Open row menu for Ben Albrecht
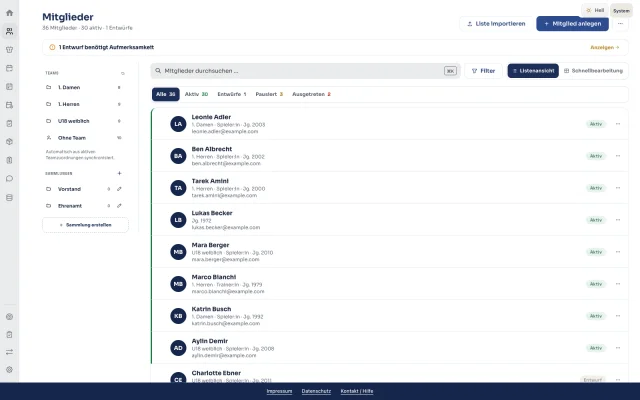 pyautogui.click(x=618, y=156)
